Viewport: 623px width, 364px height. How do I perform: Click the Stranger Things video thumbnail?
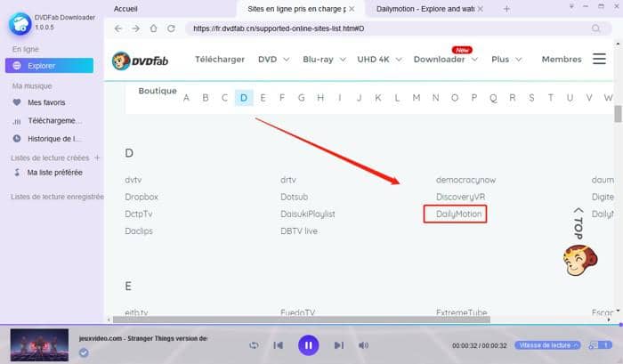point(39,344)
